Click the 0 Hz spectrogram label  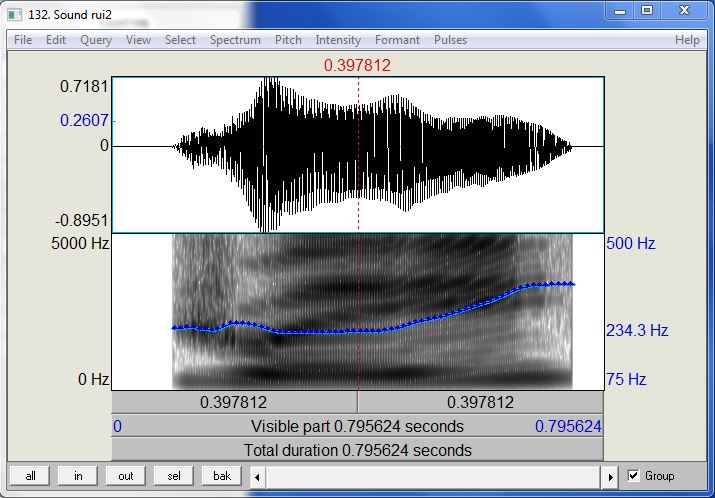coord(93,379)
